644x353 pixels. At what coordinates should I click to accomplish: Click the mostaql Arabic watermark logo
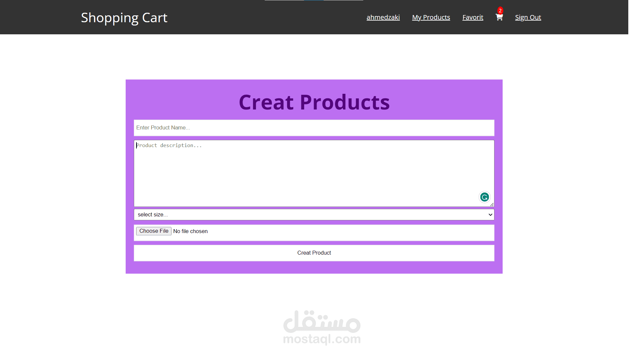[322, 321]
